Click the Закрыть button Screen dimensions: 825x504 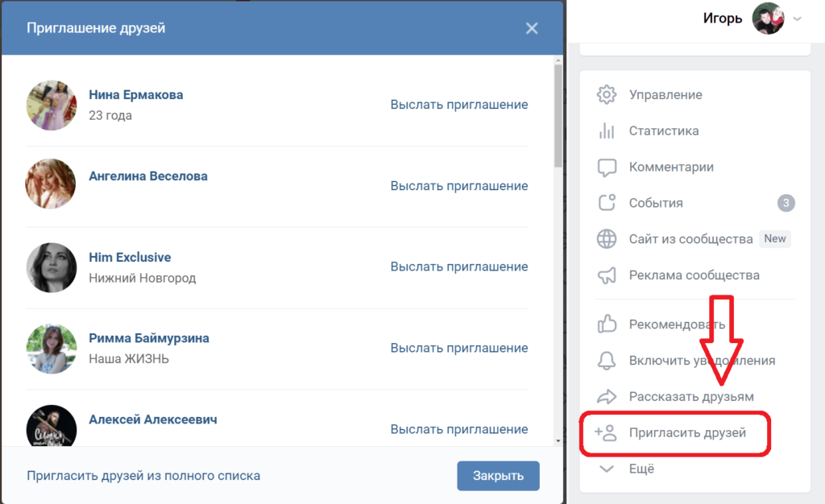pos(498,476)
